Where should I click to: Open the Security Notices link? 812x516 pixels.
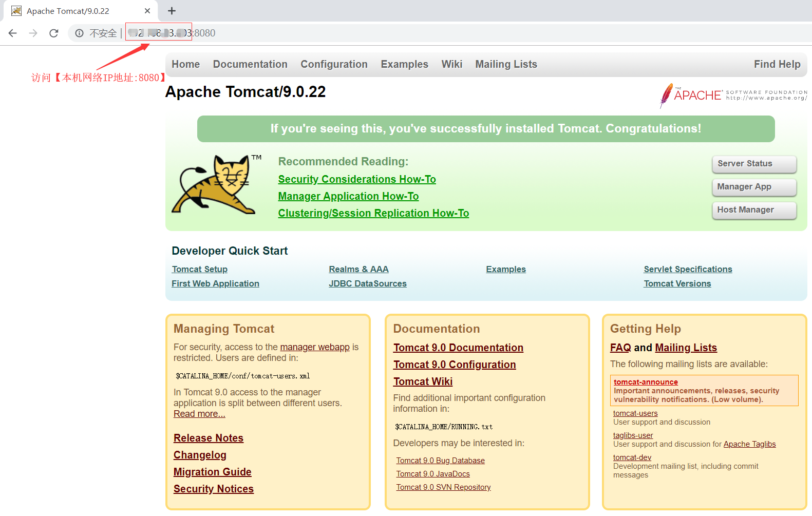[x=214, y=489]
